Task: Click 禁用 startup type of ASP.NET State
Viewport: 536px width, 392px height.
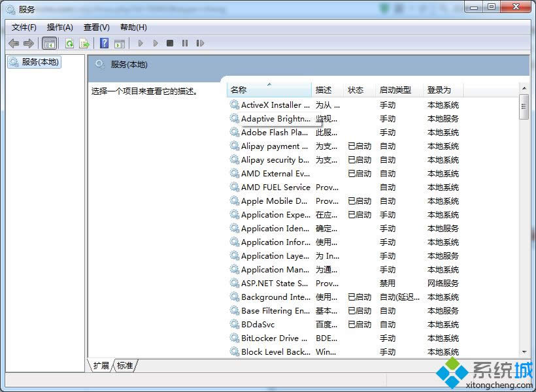Action: [388, 284]
